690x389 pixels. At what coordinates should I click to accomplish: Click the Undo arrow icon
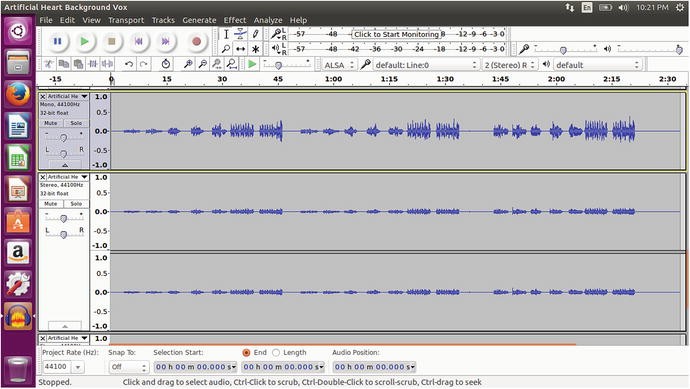[128, 64]
